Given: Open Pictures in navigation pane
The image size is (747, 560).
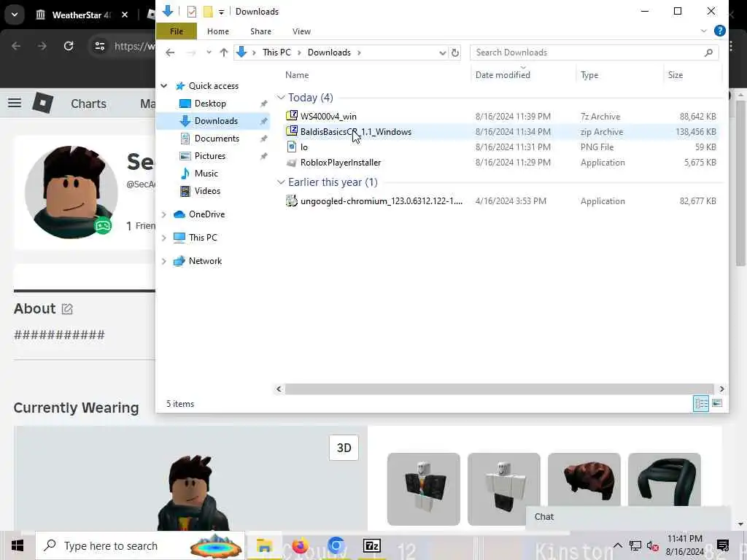Looking at the screenshot, I should click(209, 156).
